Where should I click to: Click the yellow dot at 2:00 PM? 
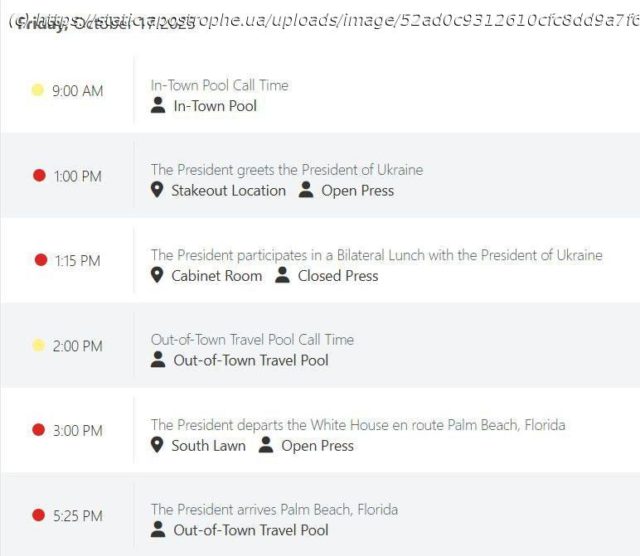pos(38,345)
